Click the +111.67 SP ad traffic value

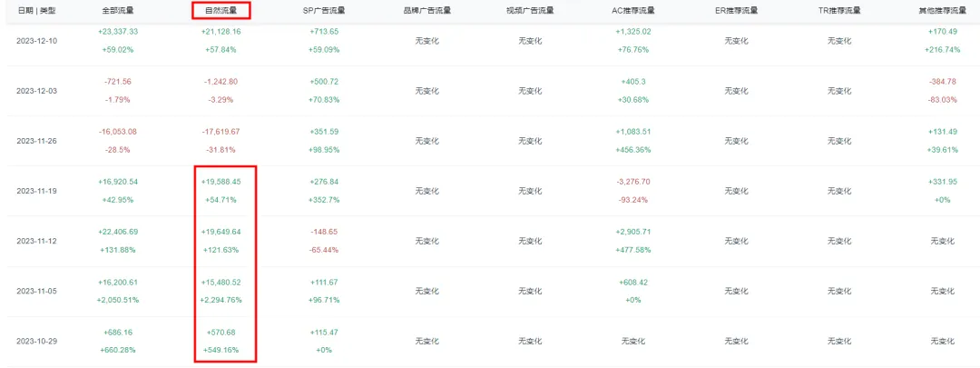pyautogui.click(x=324, y=283)
